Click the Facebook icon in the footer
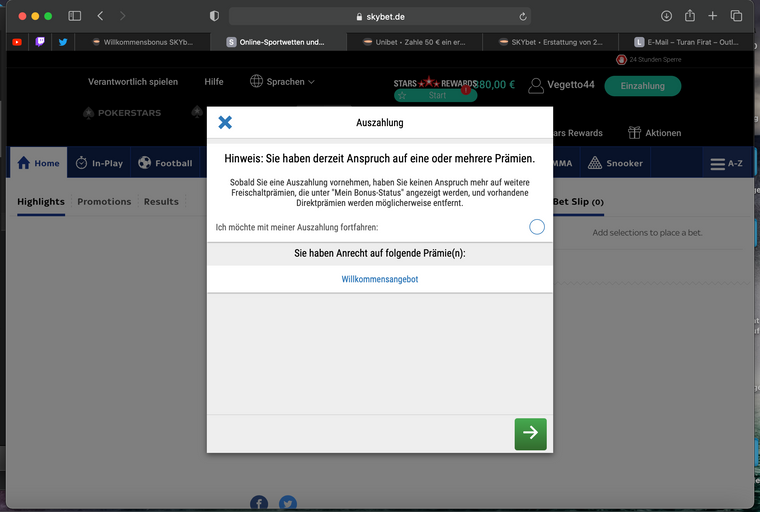 259,503
